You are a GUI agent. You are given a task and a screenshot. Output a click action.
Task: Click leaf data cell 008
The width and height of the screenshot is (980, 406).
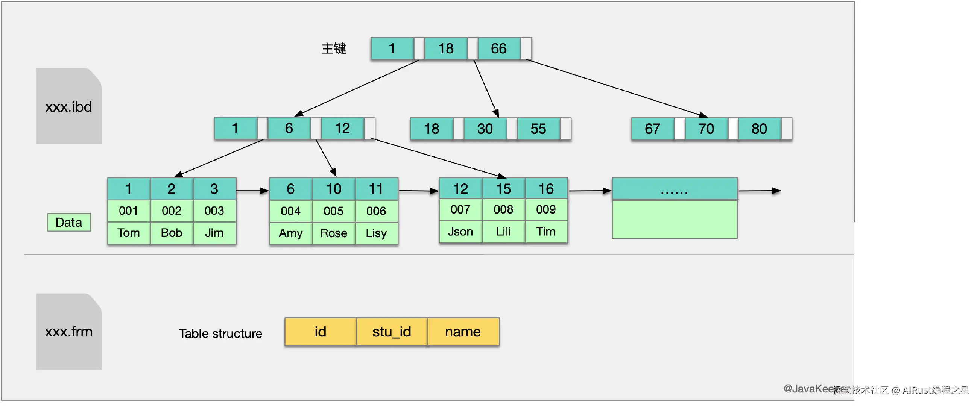coord(503,209)
